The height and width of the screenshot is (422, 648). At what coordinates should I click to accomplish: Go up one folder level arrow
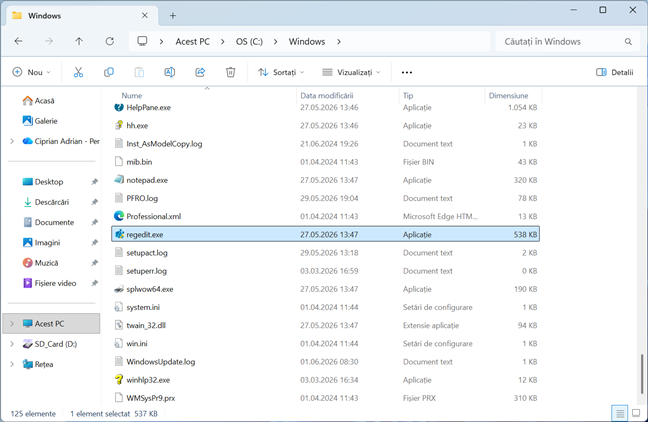(x=79, y=41)
